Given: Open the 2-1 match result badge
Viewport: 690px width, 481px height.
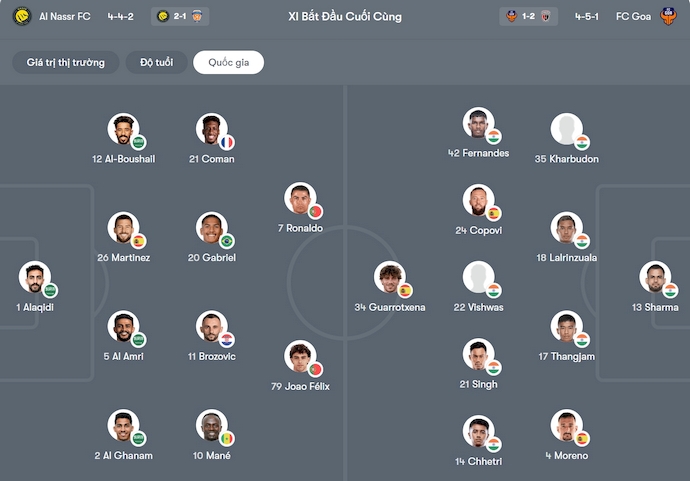Looking at the screenshot, I should coord(182,16).
